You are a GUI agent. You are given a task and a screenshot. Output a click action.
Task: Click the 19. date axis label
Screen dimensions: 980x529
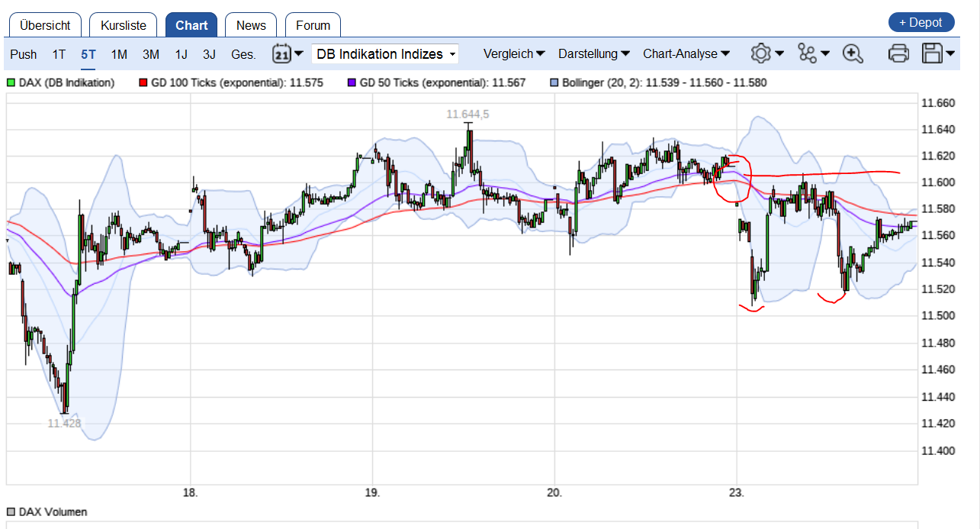(373, 492)
